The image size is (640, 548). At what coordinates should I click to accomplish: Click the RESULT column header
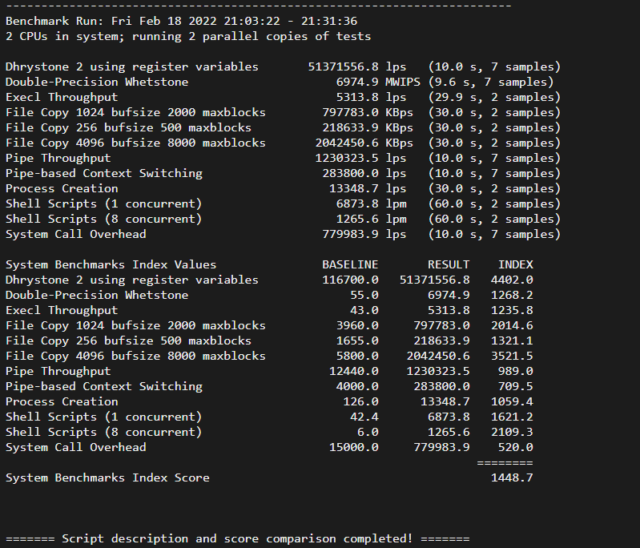coord(448,265)
